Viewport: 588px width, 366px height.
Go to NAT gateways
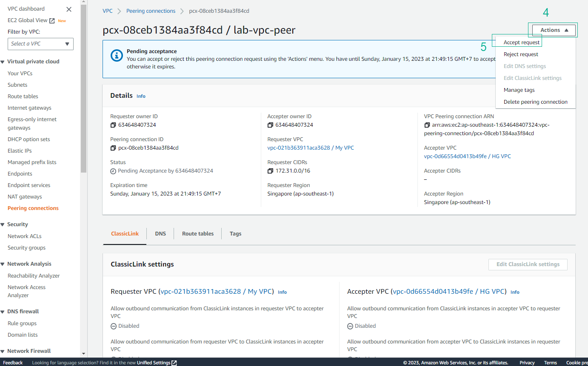click(x=25, y=197)
